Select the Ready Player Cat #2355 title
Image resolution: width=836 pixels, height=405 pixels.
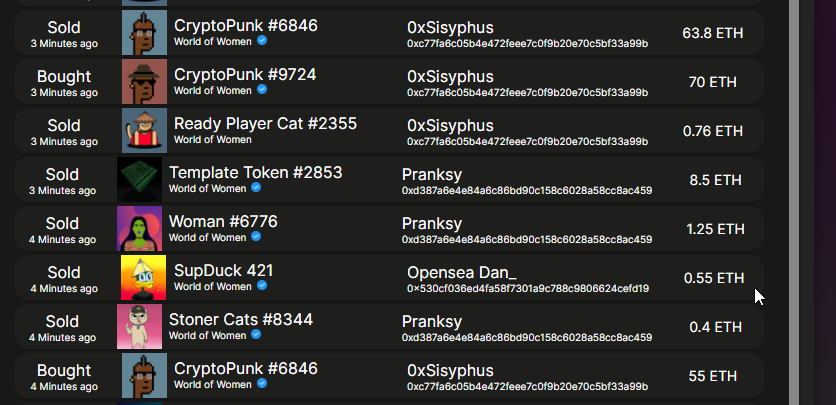(x=266, y=124)
